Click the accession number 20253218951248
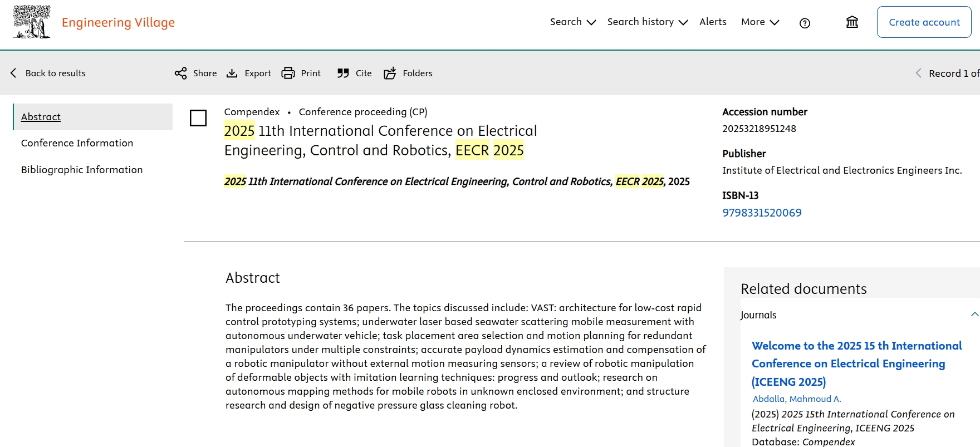This screenshot has width=980, height=447. pyautogui.click(x=759, y=129)
